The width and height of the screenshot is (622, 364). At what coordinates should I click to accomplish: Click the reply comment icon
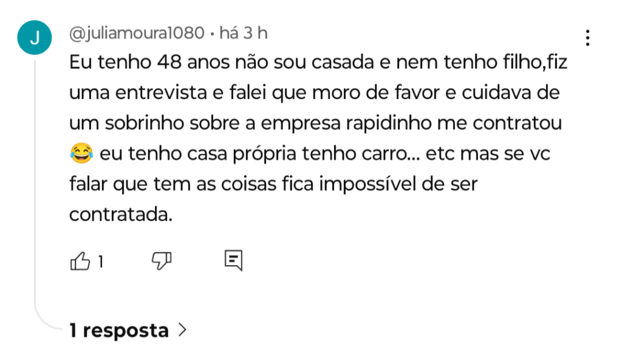tap(234, 260)
